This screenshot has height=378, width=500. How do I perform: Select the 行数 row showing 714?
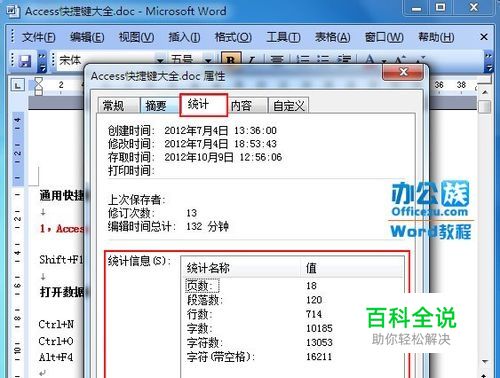tap(293, 314)
